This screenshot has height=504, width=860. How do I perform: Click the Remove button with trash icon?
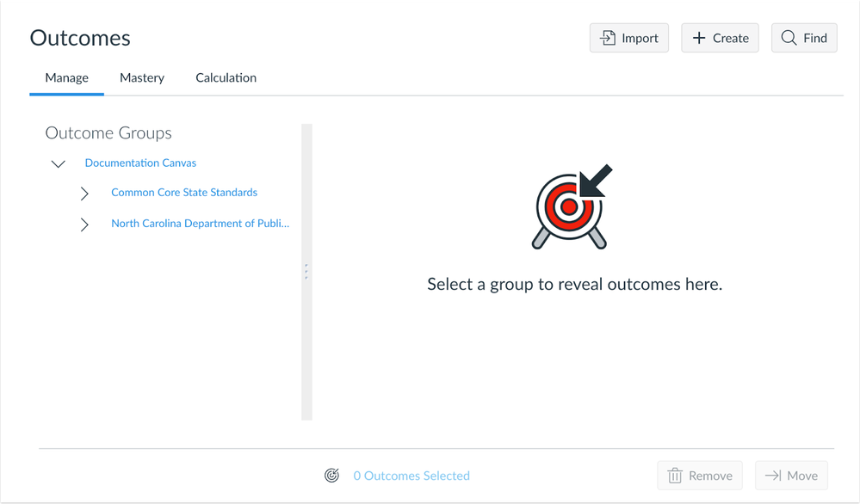(700, 476)
